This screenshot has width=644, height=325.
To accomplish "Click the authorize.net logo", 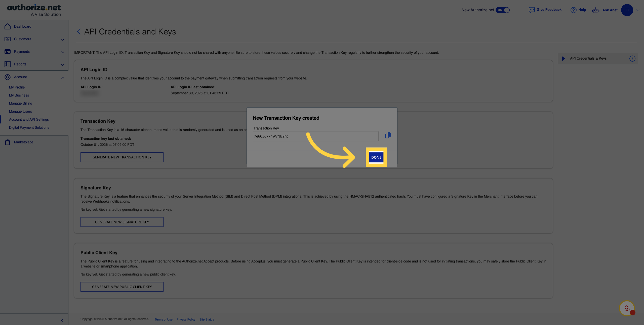I will click(x=34, y=10).
